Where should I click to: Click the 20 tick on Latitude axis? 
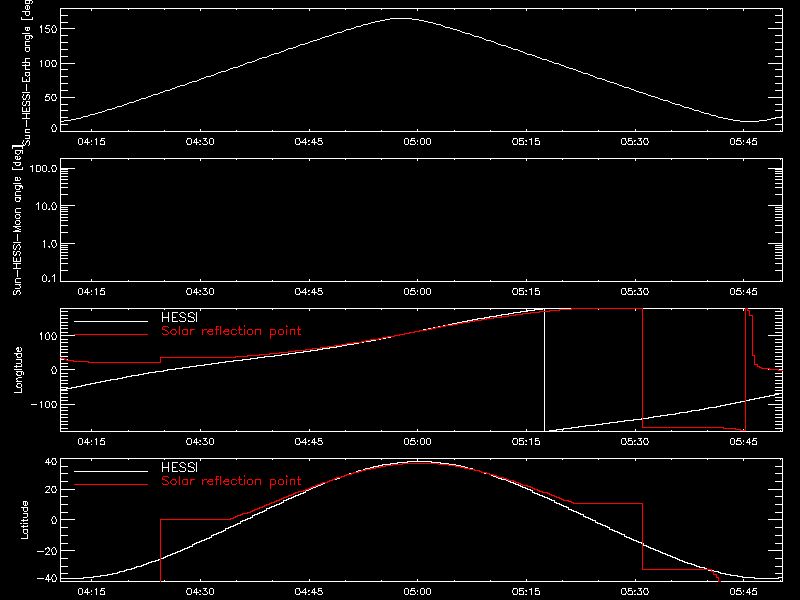tap(51, 490)
